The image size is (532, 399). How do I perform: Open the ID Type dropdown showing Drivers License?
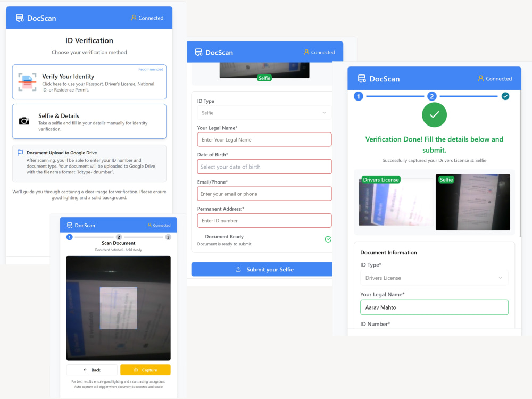point(434,278)
